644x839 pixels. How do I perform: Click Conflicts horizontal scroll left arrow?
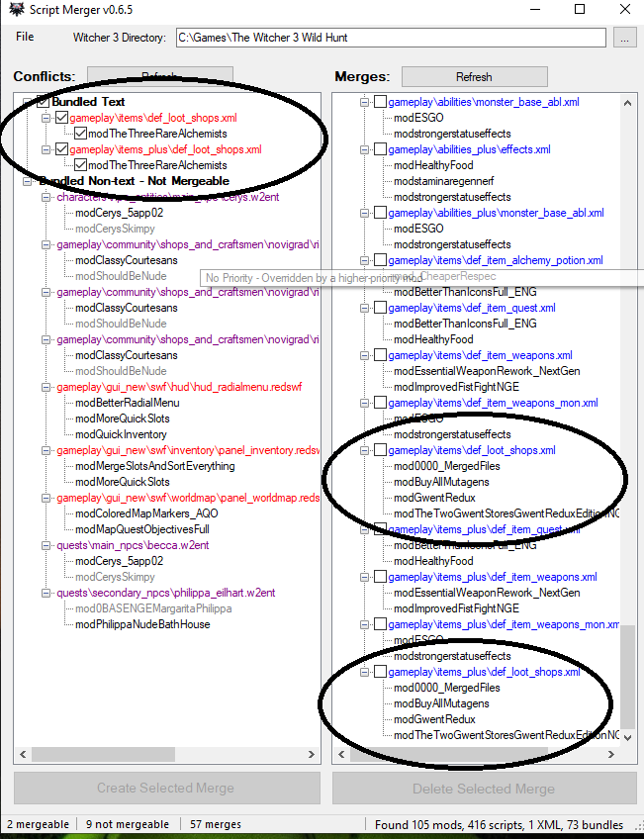click(23, 754)
